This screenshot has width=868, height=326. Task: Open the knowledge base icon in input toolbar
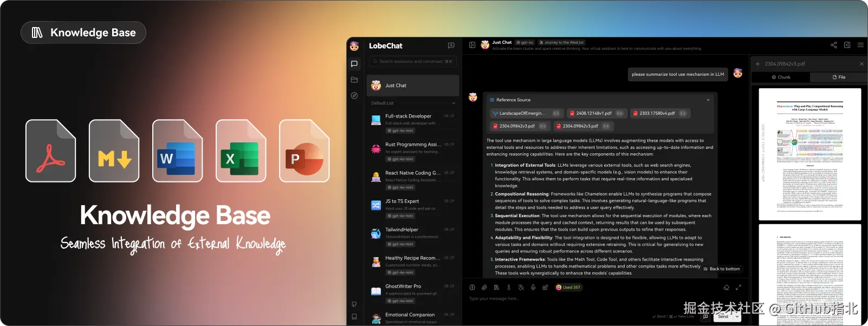496,288
